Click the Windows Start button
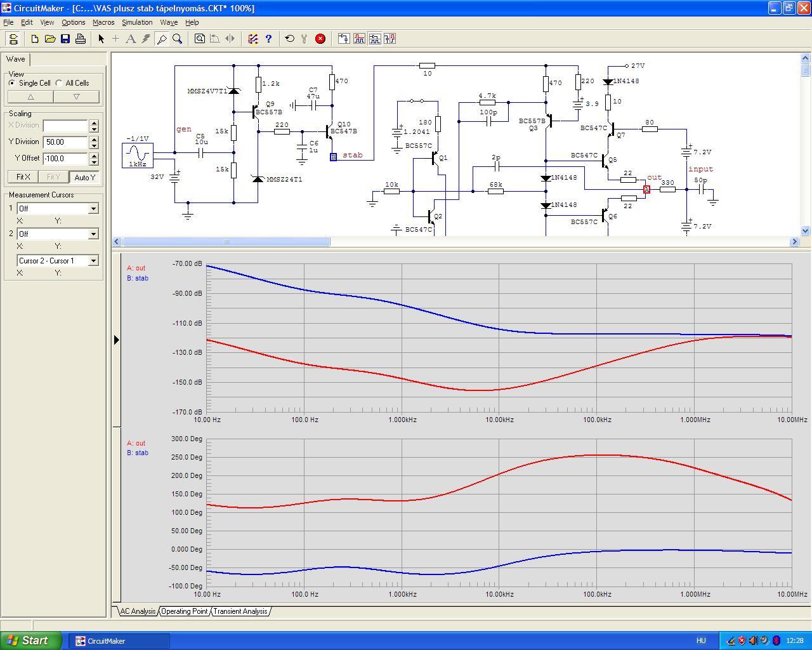The image size is (812, 650). coord(31,640)
